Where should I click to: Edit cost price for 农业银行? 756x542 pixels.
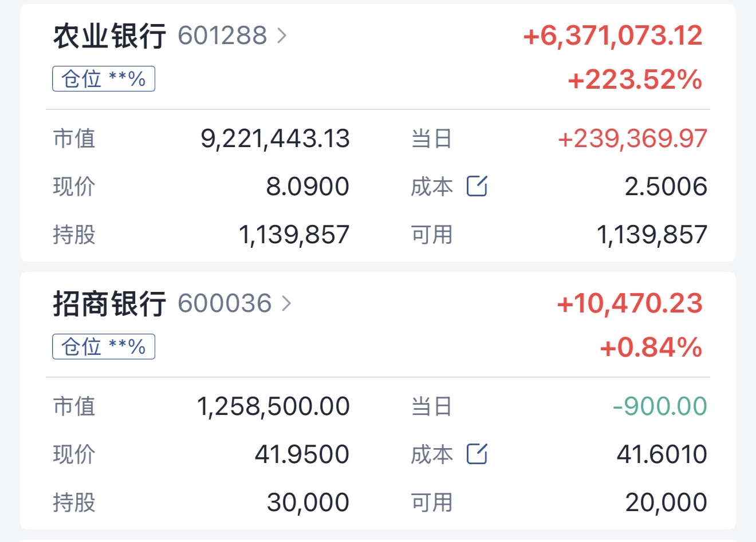477,186
